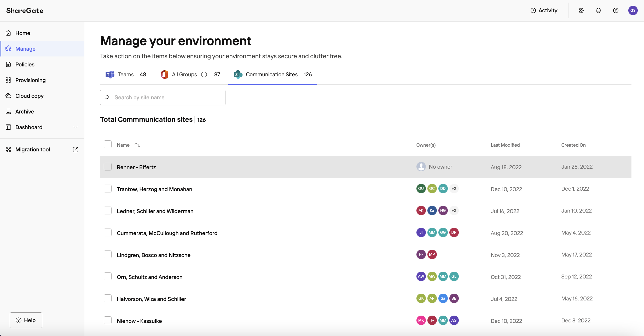This screenshot has height=336, width=644.
Task: Click the MK owner avatar in Nienow row
Action: 421,320
